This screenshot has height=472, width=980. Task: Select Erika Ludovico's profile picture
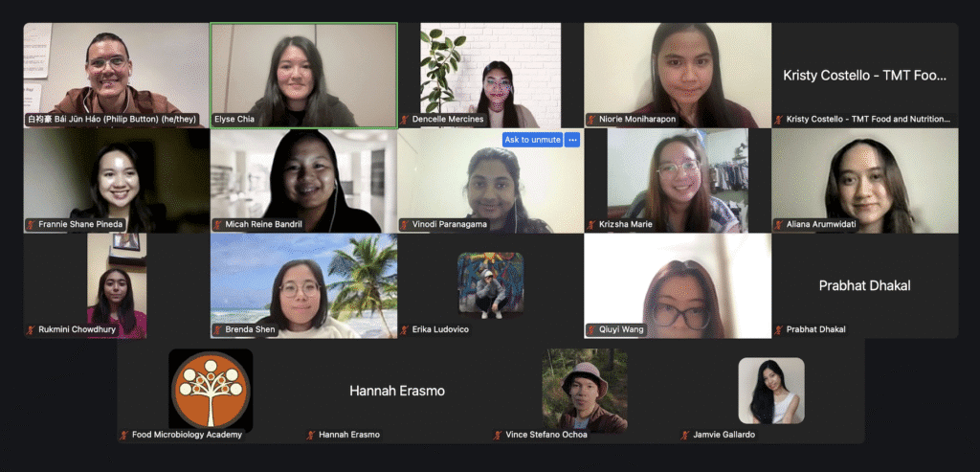point(491,285)
